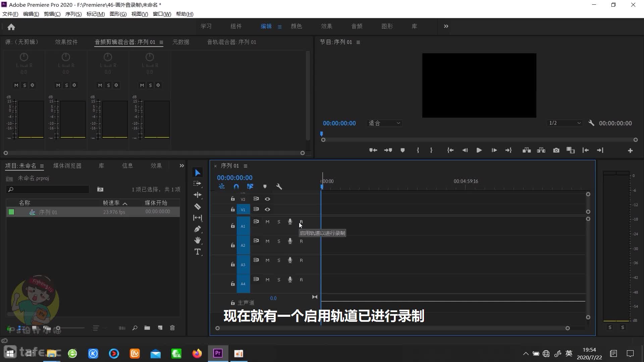644x362 pixels.
Task: Play the program monitor sequence
Action: pyautogui.click(x=479, y=150)
